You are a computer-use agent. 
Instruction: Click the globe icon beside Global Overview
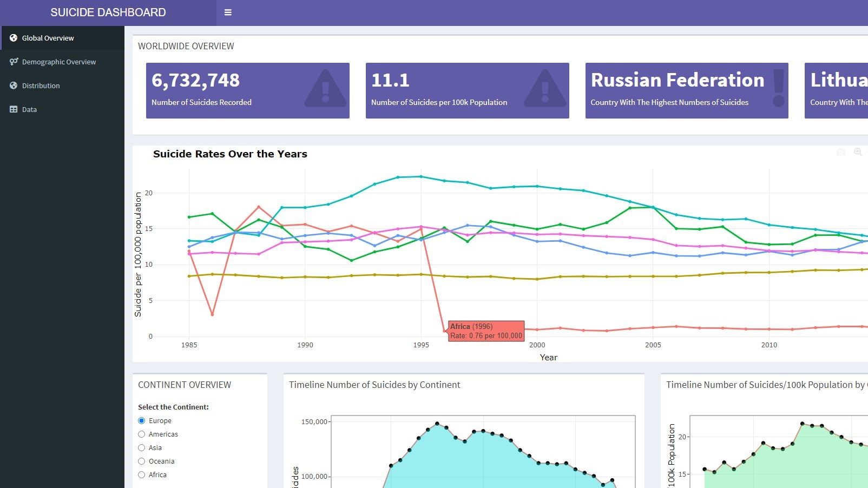coord(14,38)
